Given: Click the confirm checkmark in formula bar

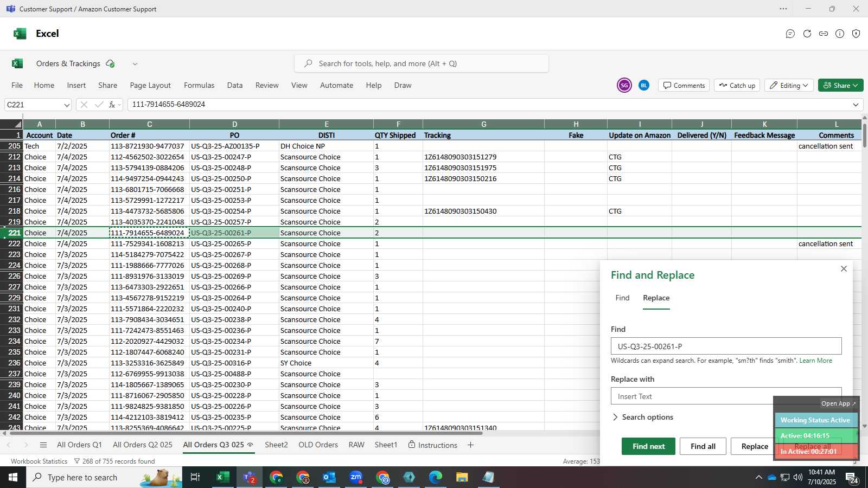Looking at the screenshot, I should [99, 105].
